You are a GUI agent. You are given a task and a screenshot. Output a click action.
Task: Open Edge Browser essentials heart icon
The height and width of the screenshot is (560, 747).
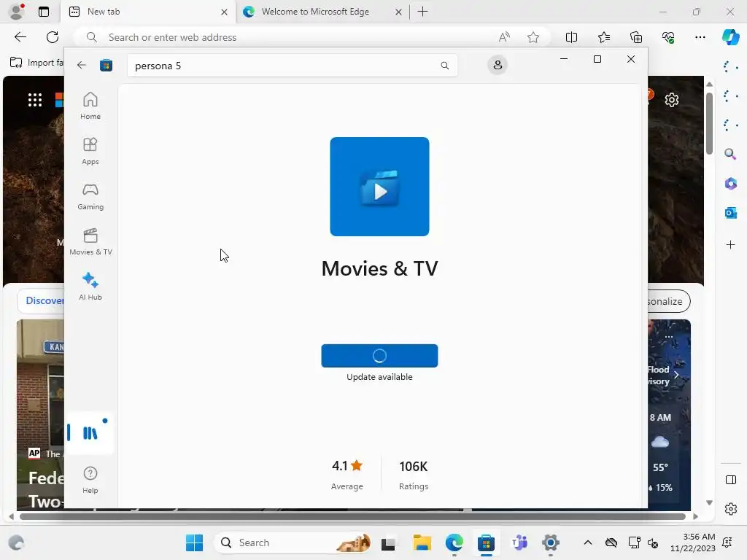668,37
